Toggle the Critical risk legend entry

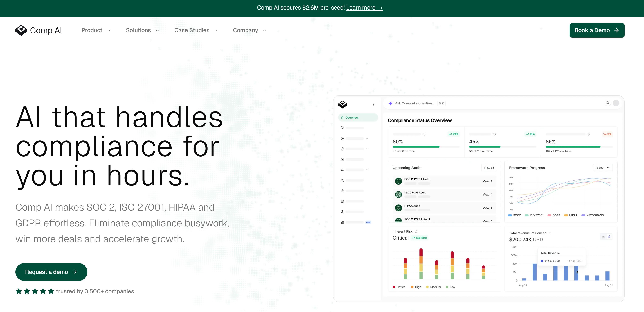399,287
